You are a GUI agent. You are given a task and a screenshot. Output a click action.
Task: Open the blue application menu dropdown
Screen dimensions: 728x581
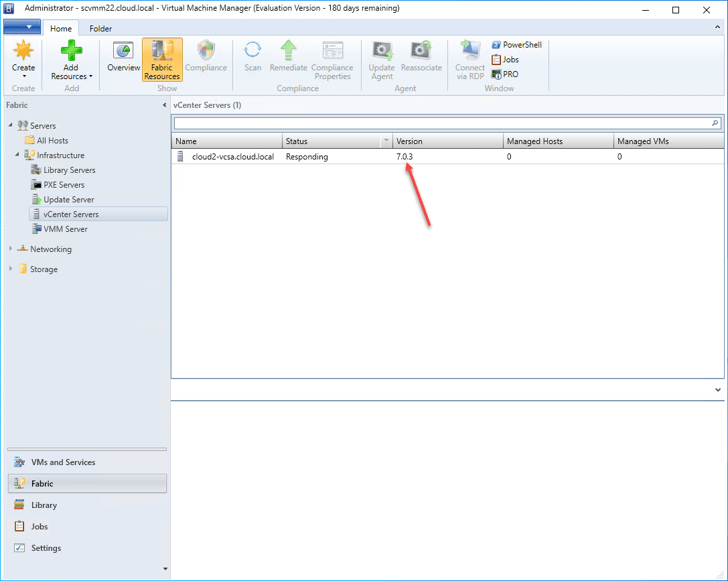(x=22, y=27)
